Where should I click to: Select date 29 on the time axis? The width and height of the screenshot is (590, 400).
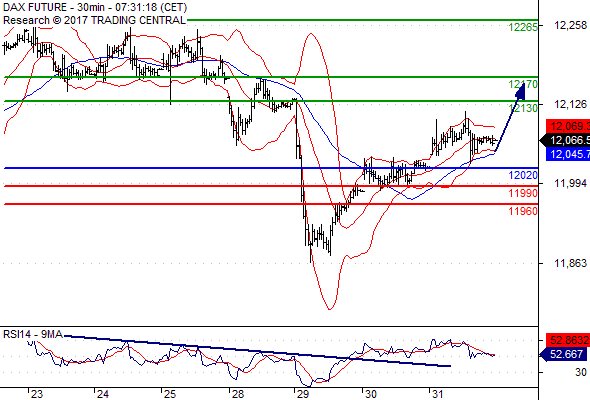click(303, 394)
